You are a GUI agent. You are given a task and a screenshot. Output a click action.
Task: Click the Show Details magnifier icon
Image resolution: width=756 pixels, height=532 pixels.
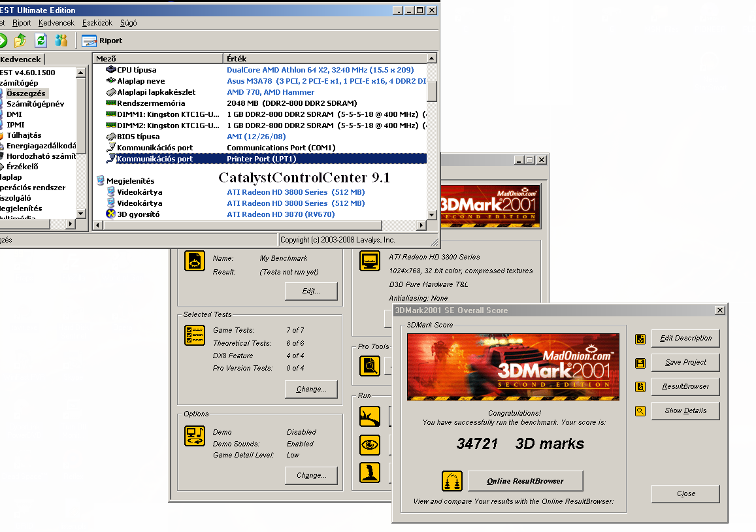(x=640, y=411)
